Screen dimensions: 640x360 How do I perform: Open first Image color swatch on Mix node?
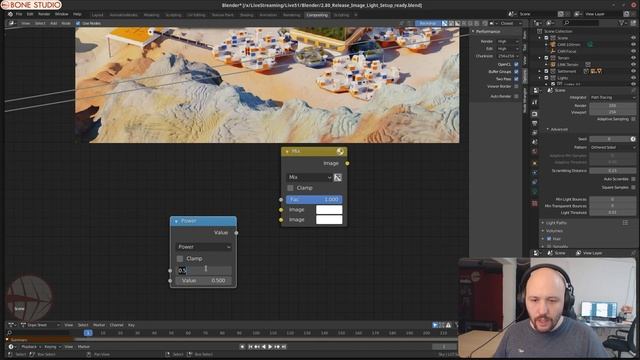click(x=329, y=210)
